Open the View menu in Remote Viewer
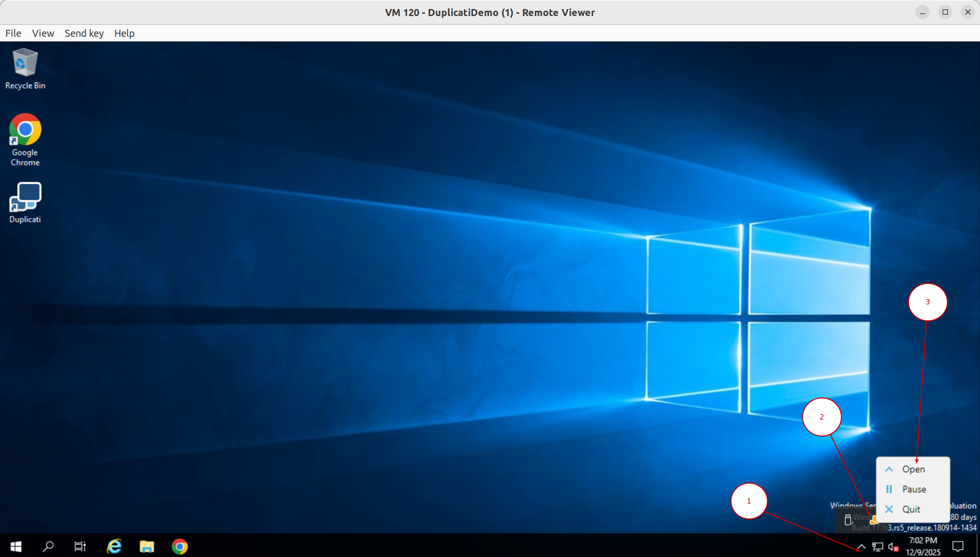This screenshot has width=980, height=557. tap(43, 33)
